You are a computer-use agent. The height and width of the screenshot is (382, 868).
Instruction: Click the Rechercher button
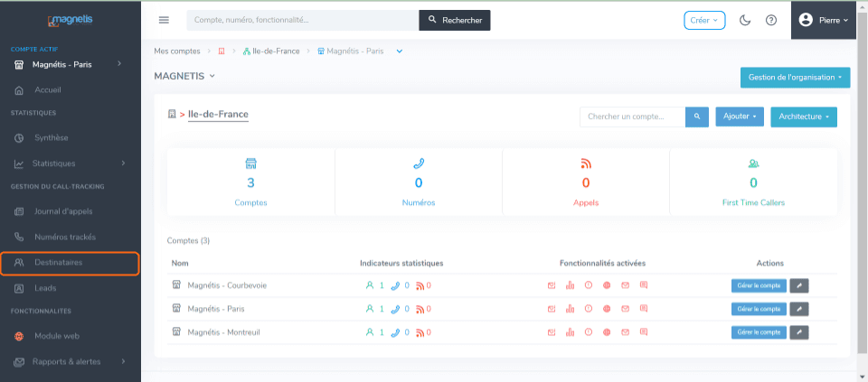pyautogui.click(x=455, y=21)
